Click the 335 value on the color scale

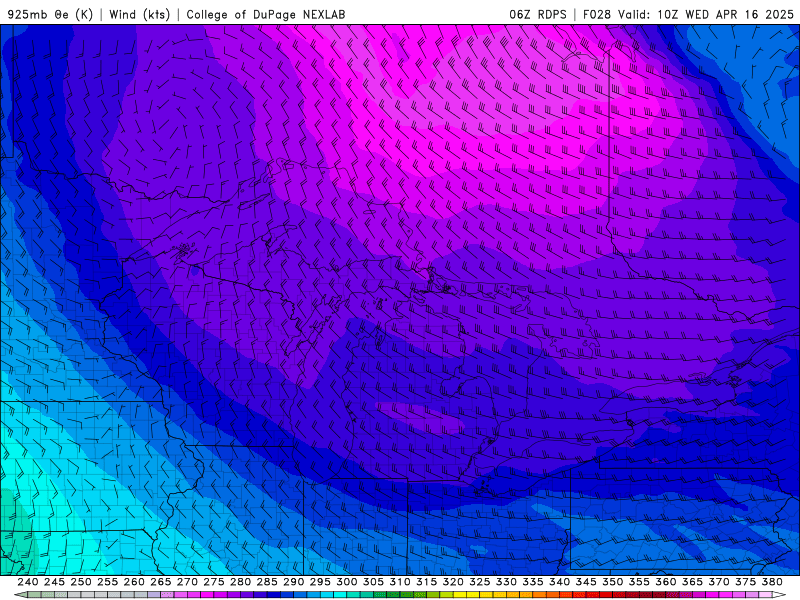point(532,582)
